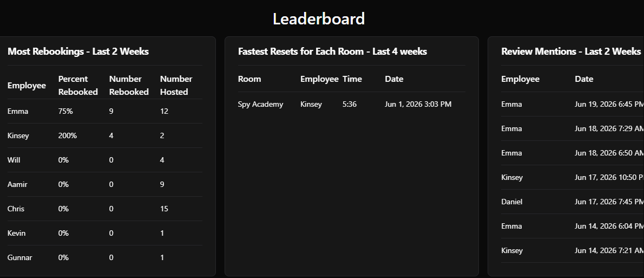Select Aamir's row in rebookings table
644x278 pixels.
tap(105, 184)
